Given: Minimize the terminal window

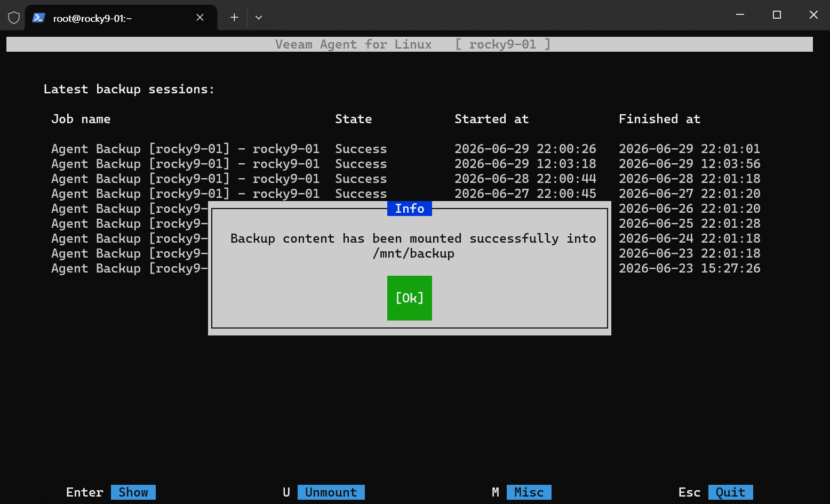Looking at the screenshot, I should point(740,15).
